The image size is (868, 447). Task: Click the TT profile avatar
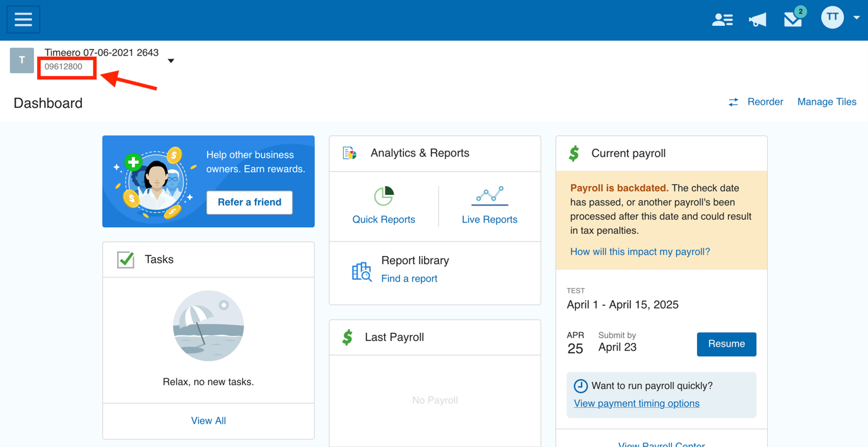coord(832,17)
